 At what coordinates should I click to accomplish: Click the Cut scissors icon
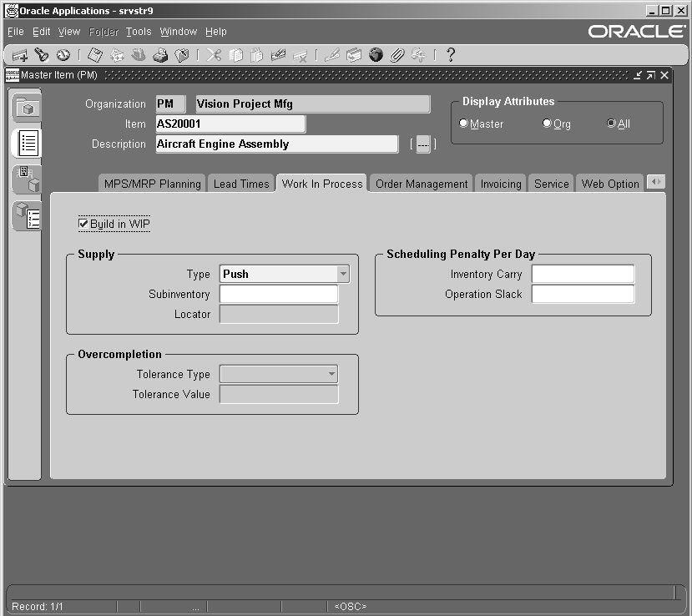point(214,55)
